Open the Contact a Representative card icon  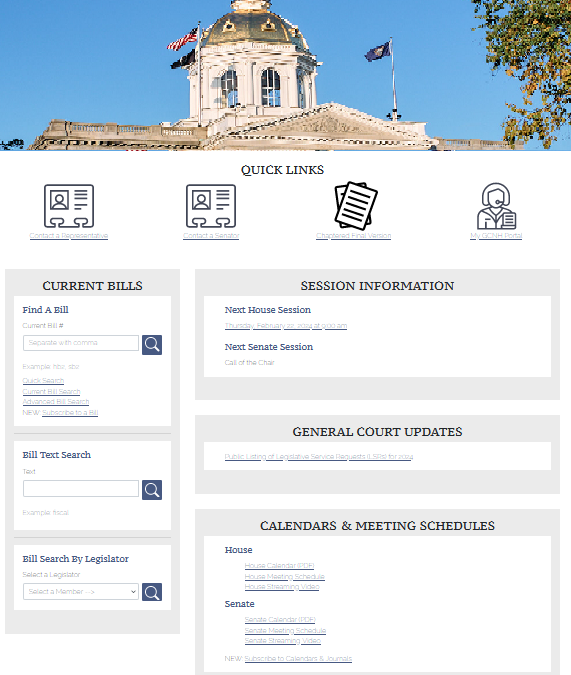coord(69,206)
